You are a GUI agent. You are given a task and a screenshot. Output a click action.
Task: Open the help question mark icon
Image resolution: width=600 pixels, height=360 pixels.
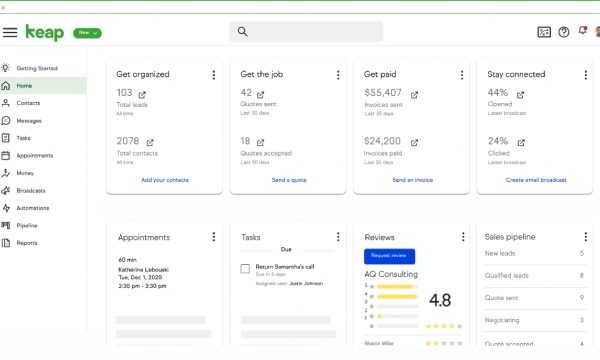[563, 32]
